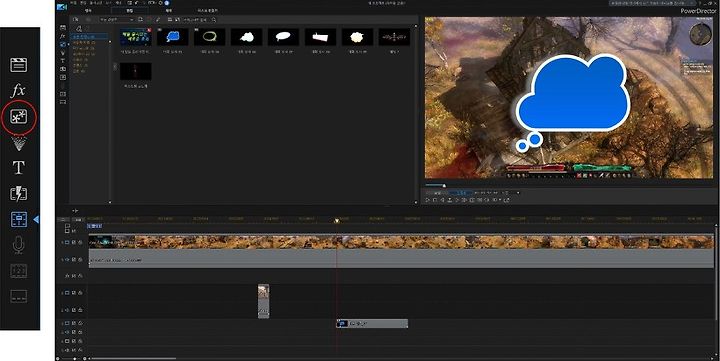720x361 pixels.
Task: Toggle lock on the bottom-most audio track
Action: point(80,350)
